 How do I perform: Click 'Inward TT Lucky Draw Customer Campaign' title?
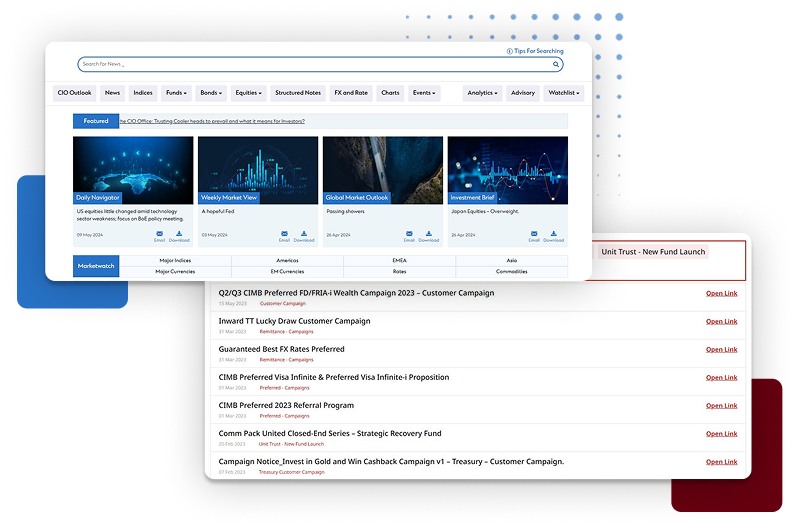[x=294, y=321]
